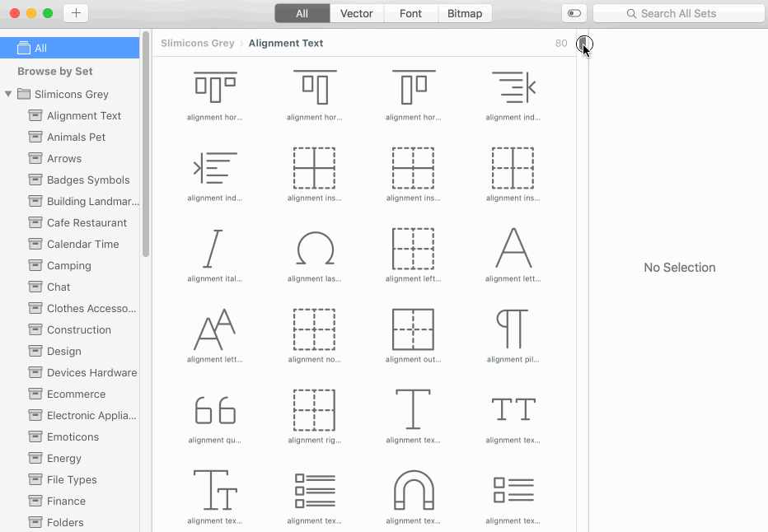Choose the quotation marks icon
The width and height of the screenshot is (768, 532).
(x=215, y=410)
